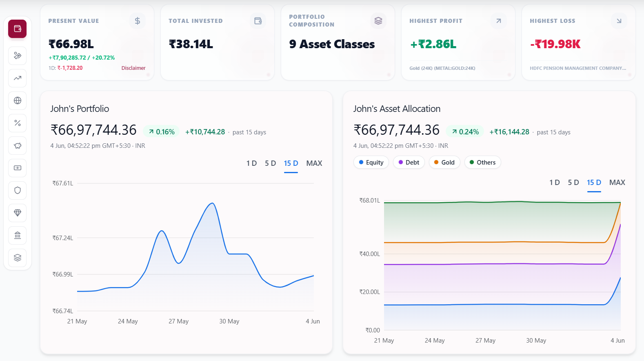Toggle the Equity series legend chip
The image size is (644, 361).
pyautogui.click(x=371, y=163)
